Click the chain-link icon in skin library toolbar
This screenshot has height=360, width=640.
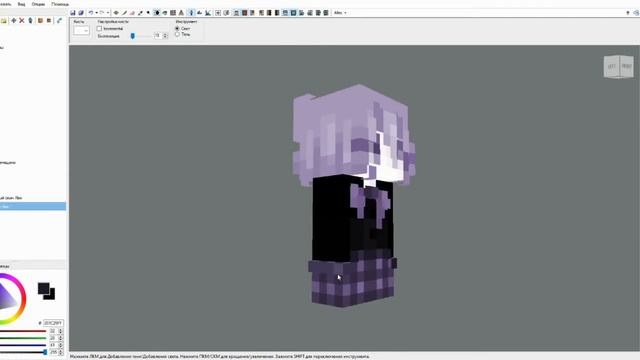pos(59,20)
